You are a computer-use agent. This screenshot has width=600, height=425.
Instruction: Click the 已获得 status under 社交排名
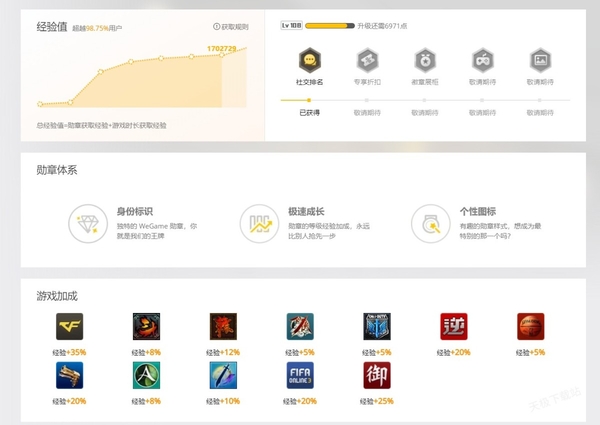click(309, 113)
